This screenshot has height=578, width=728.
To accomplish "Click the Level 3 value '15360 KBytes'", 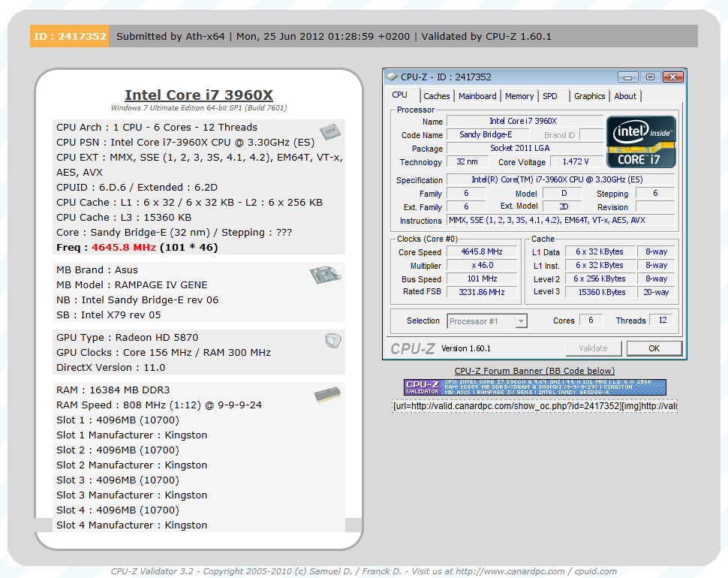I will click(x=600, y=292).
